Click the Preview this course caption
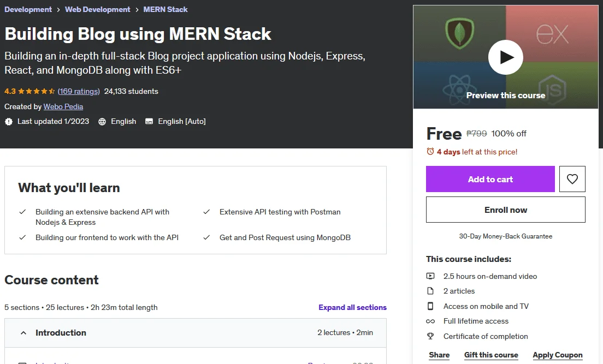 [x=506, y=96]
